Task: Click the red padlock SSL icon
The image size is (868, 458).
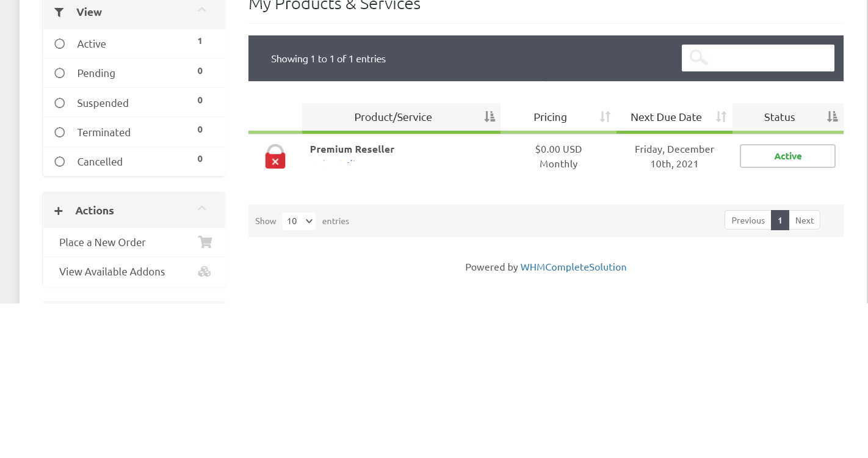Action: [x=275, y=157]
